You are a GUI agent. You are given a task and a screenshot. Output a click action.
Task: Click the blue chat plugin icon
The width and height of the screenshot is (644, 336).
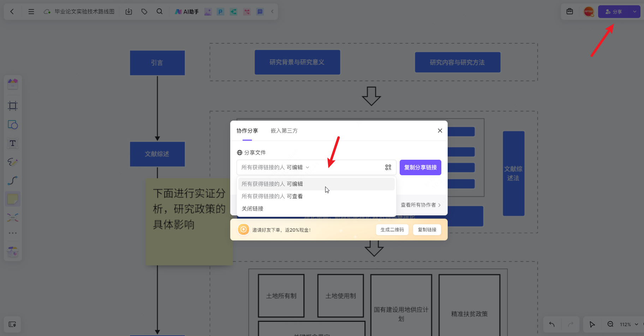pos(260,12)
